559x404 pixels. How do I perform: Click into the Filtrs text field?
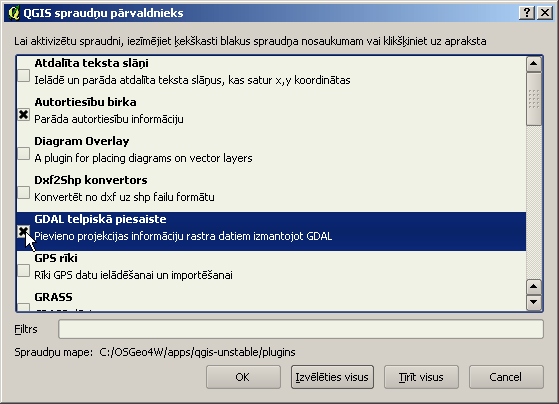301,329
